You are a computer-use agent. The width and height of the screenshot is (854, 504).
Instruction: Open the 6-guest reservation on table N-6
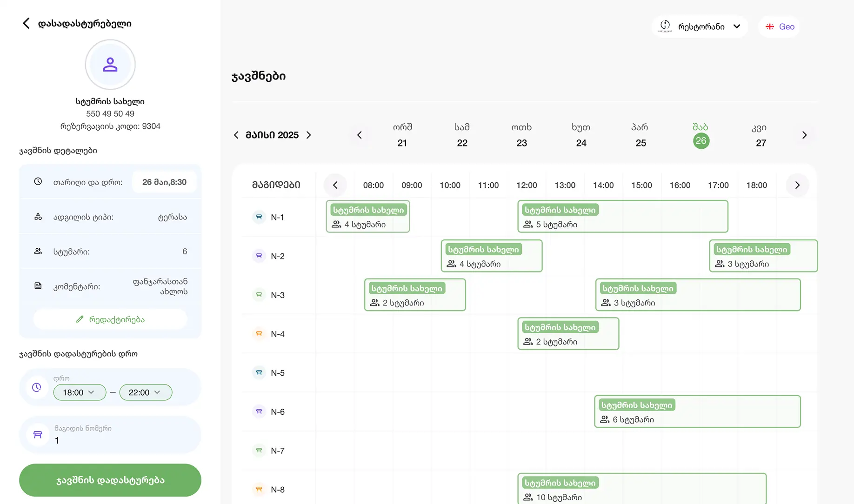point(697,412)
